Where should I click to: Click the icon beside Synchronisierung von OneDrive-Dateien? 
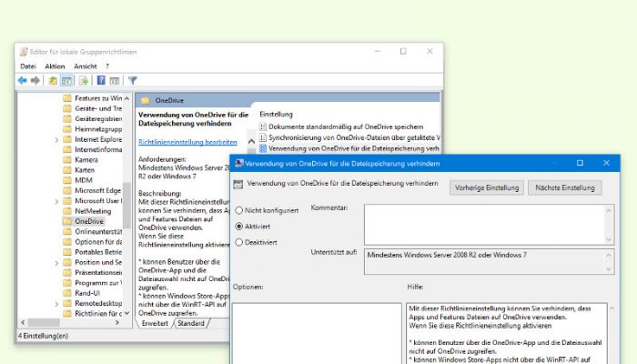[x=263, y=137]
